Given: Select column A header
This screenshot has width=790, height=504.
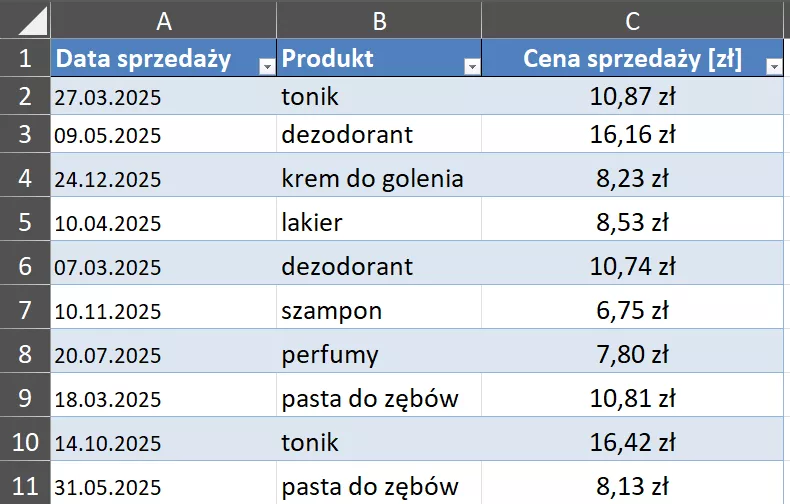Looking at the screenshot, I should (164, 20).
